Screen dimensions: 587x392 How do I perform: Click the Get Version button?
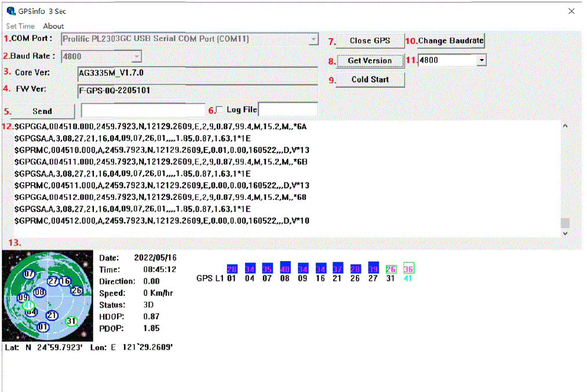(x=370, y=61)
